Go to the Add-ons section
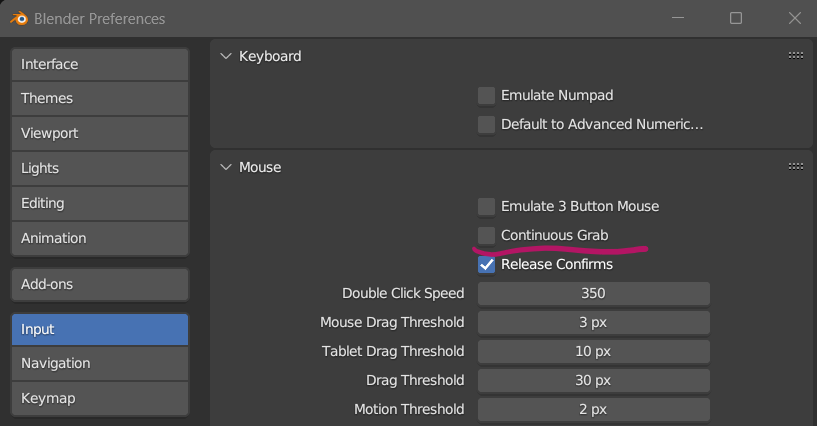 tap(100, 285)
